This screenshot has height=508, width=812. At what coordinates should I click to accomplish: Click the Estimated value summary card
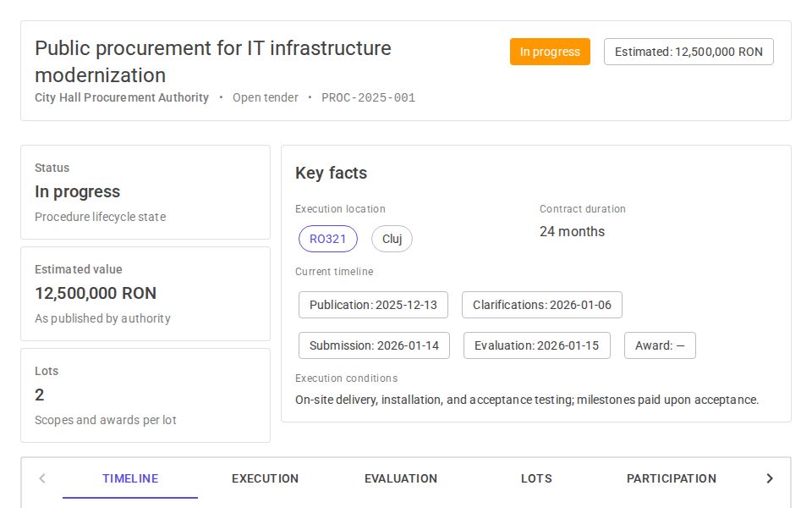(x=145, y=294)
